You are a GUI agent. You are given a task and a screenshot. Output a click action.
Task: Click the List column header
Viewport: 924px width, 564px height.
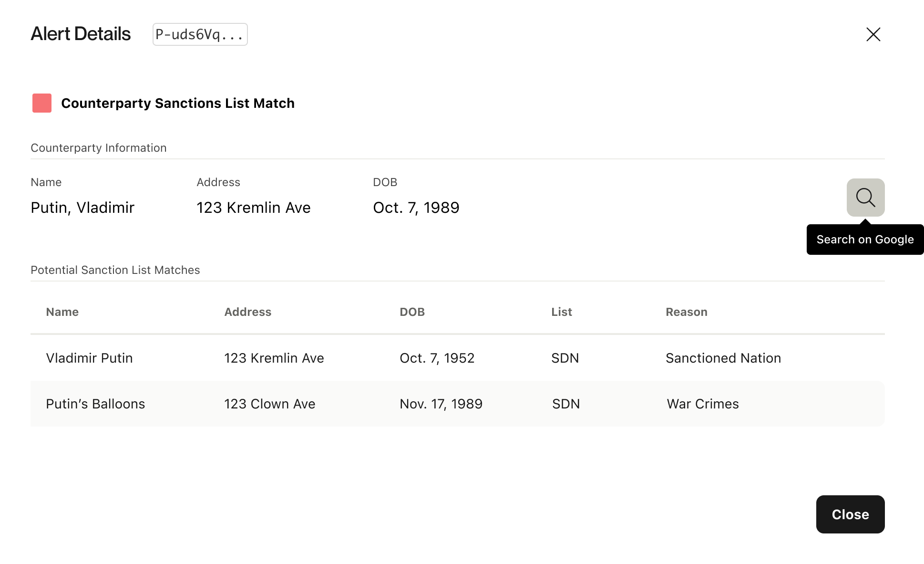(x=561, y=312)
